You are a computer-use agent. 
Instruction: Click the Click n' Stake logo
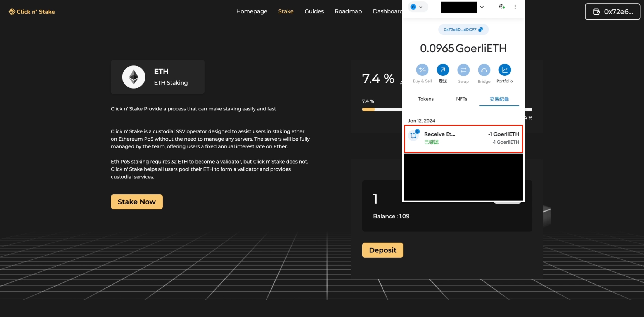pyautogui.click(x=32, y=12)
